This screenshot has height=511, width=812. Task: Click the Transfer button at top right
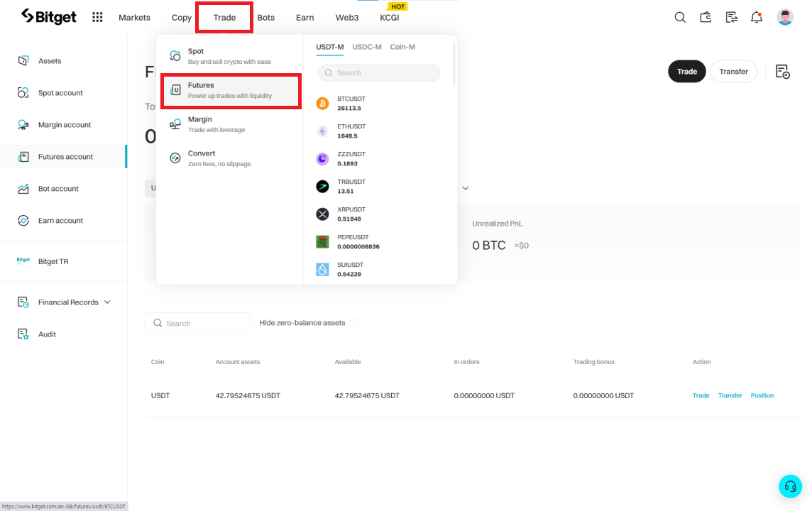tap(733, 72)
